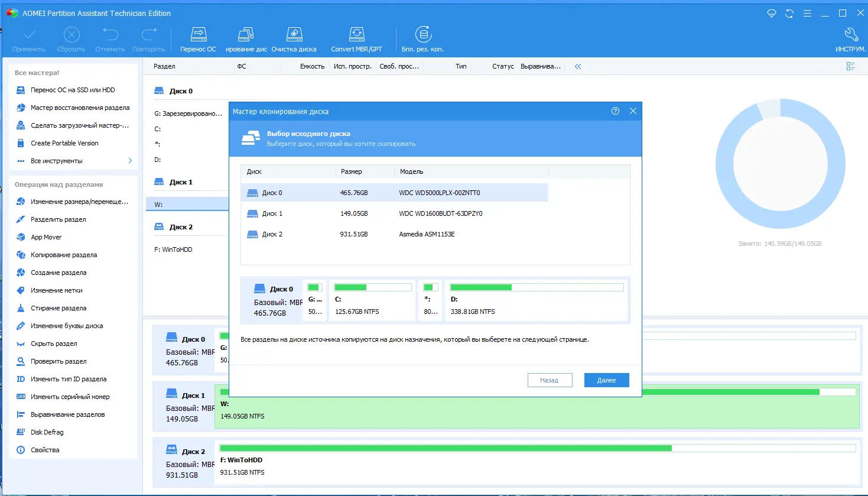This screenshot has height=496, width=868.
Task: Close the Мастер клонирования диска dialog
Action: pos(633,111)
